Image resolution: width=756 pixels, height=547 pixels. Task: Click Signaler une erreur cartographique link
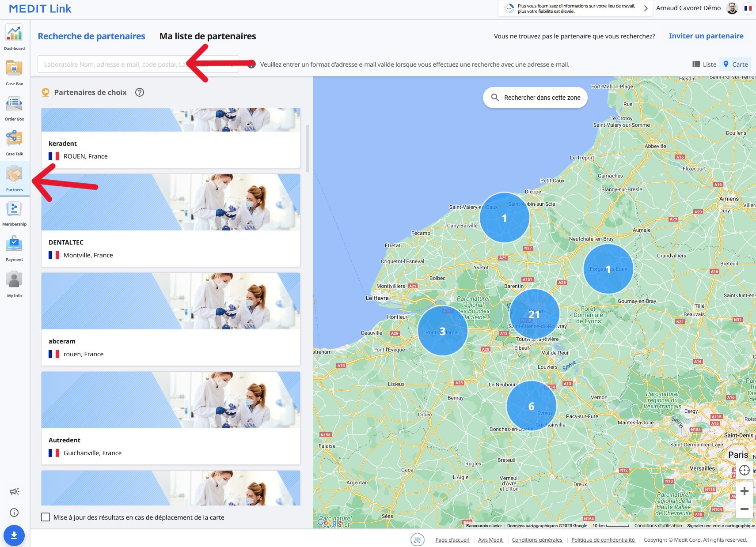721,525
